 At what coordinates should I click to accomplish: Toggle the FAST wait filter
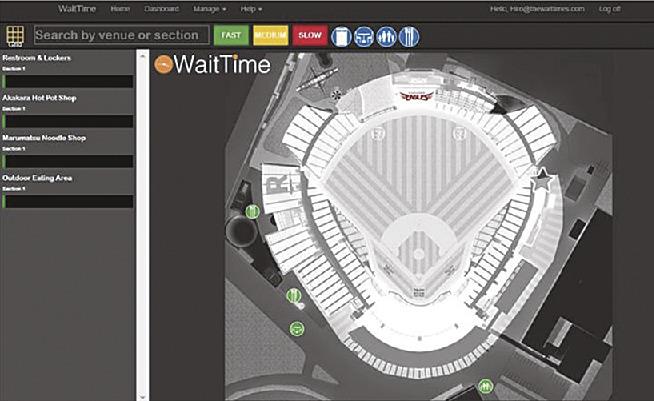tap(231, 35)
